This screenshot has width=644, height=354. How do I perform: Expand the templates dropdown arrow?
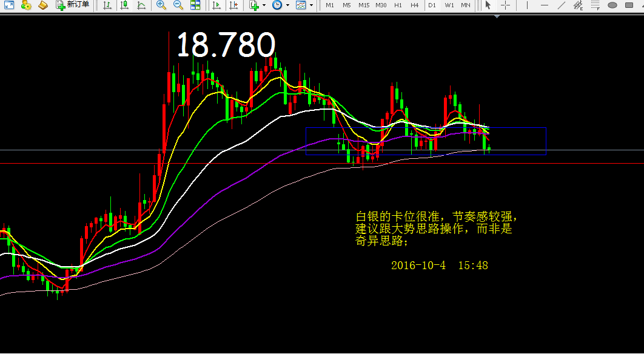coord(311,5)
